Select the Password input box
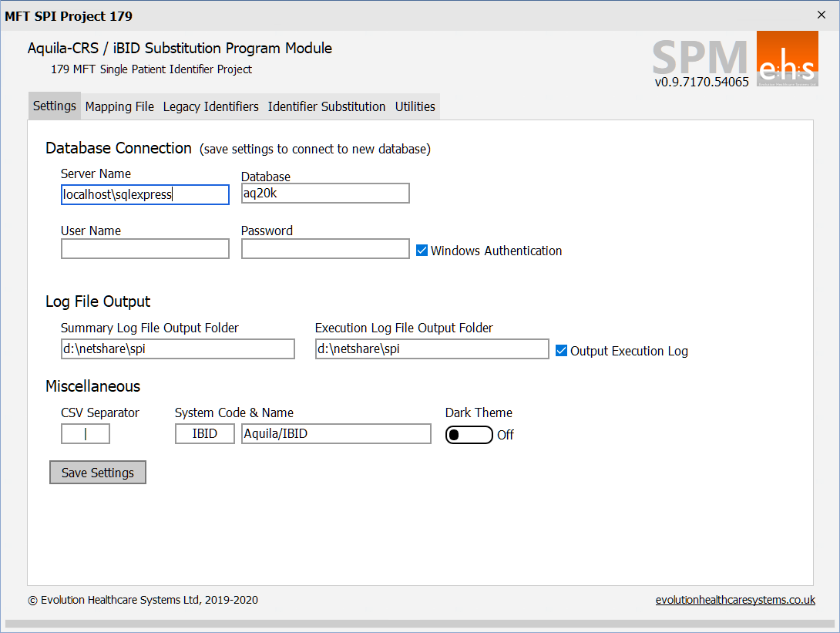Image resolution: width=840 pixels, height=633 pixels. (x=325, y=248)
